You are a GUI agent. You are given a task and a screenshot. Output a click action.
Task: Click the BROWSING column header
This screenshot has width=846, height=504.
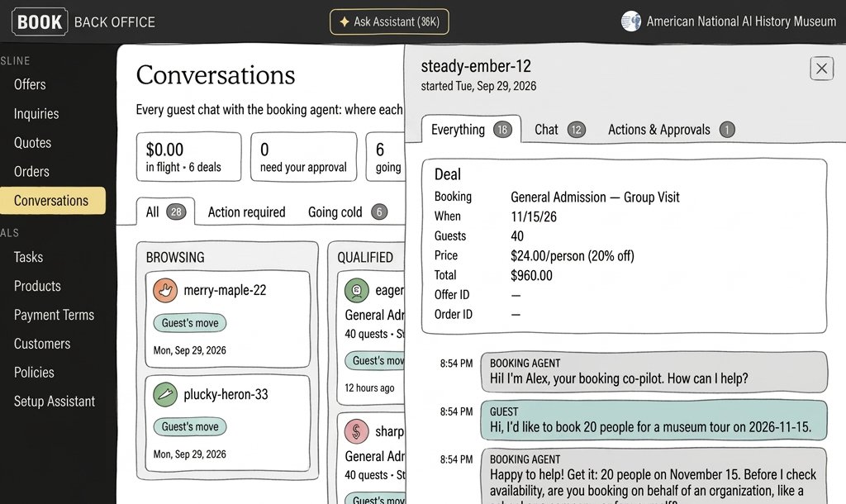pyautogui.click(x=175, y=258)
